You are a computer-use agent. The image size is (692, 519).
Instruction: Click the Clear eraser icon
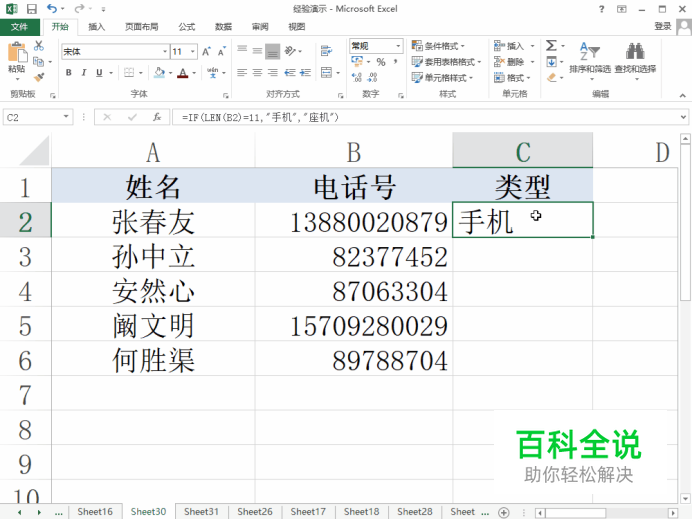pos(551,78)
